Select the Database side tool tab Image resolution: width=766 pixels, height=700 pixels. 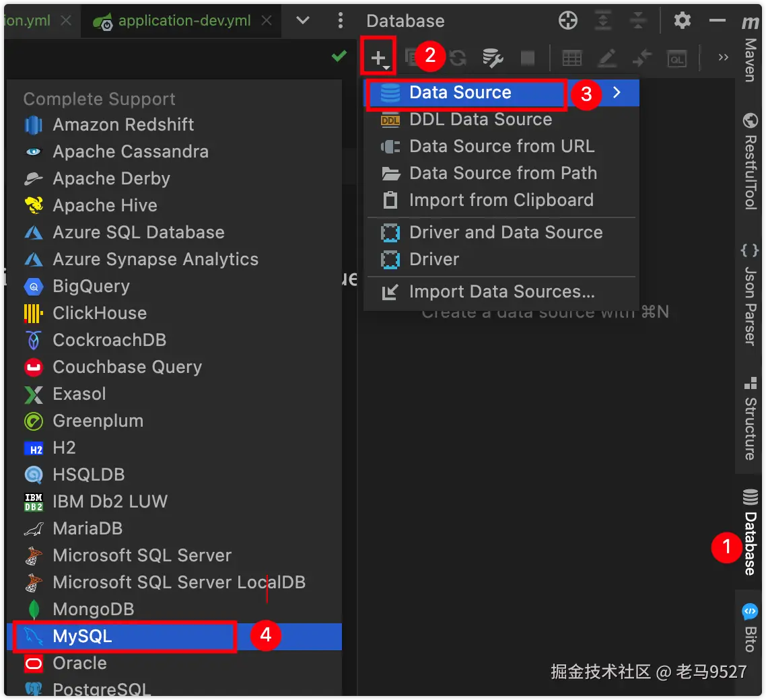(x=750, y=532)
